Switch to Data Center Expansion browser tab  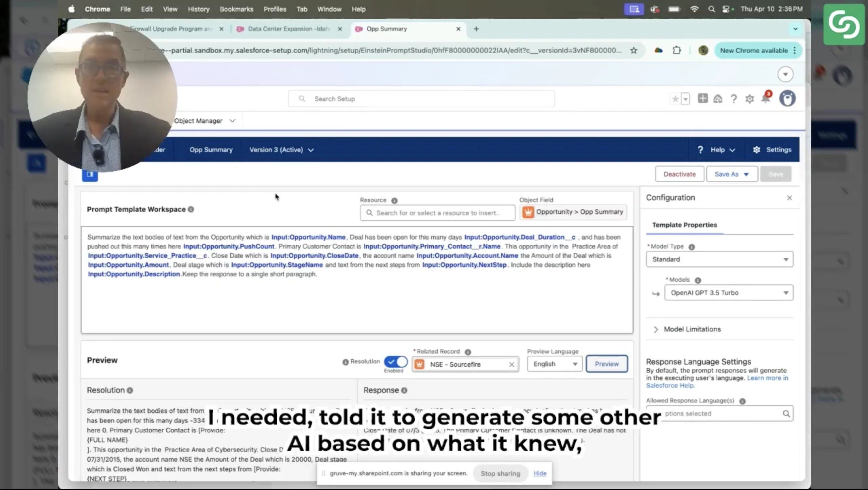pyautogui.click(x=289, y=29)
